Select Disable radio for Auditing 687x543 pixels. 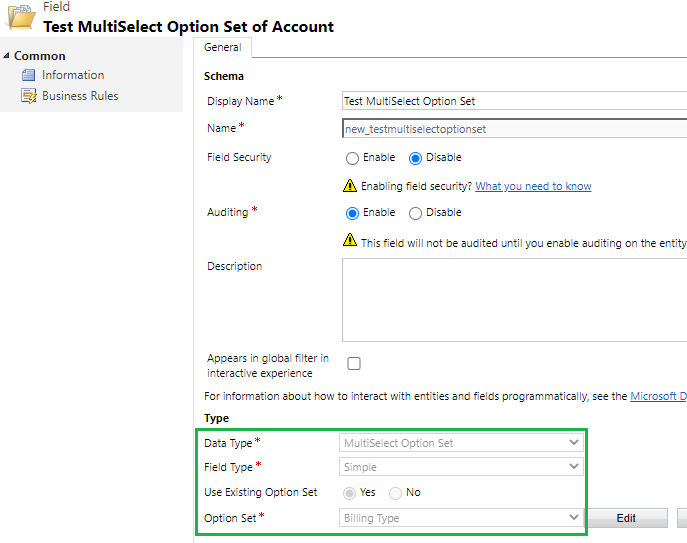(x=415, y=213)
